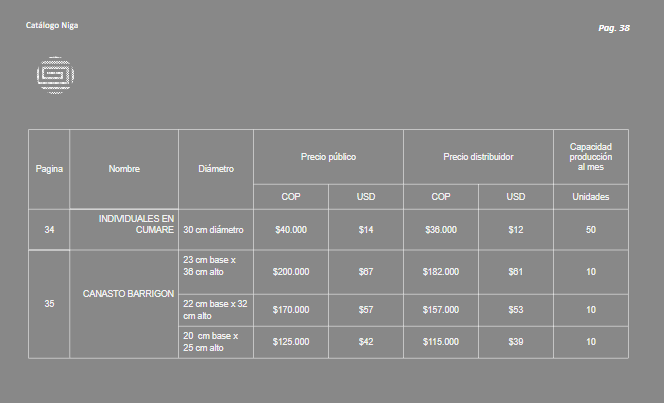Select the Capacidad producción al mes header
The image size is (664, 403).
tap(591, 157)
